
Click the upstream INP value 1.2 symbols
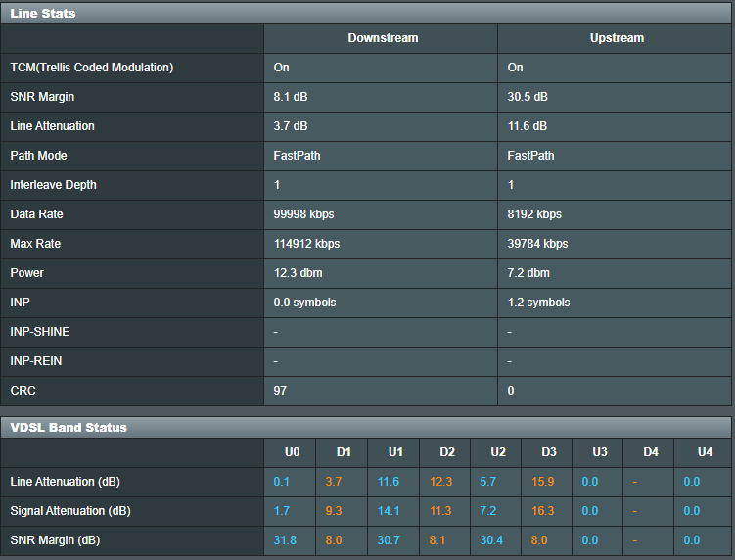pos(538,303)
